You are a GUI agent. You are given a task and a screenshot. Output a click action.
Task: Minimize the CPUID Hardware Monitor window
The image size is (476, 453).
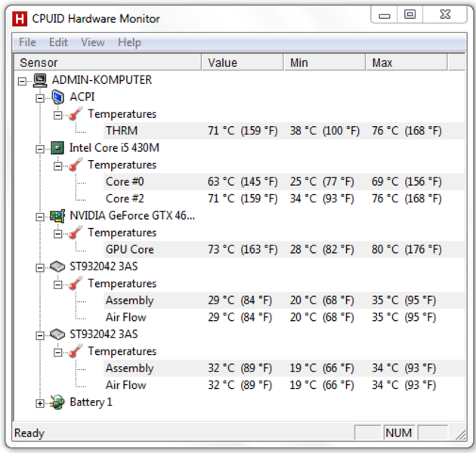(385, 15)
